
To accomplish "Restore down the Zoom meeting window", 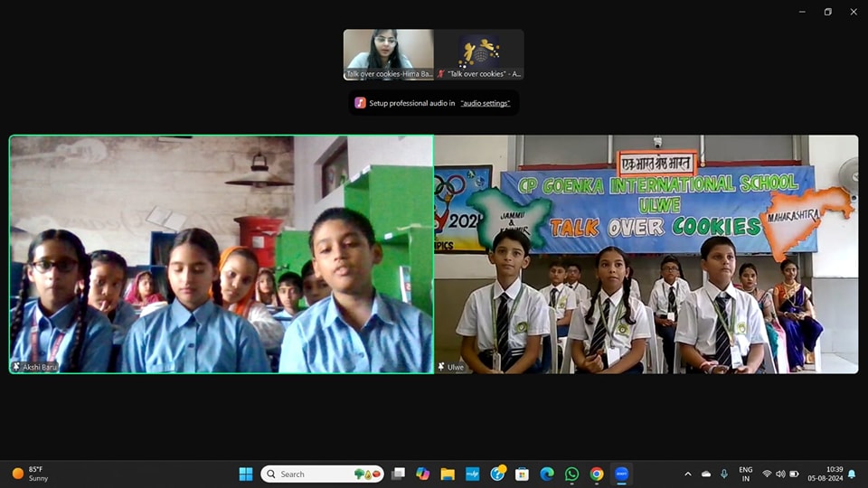I will [828, 12].
